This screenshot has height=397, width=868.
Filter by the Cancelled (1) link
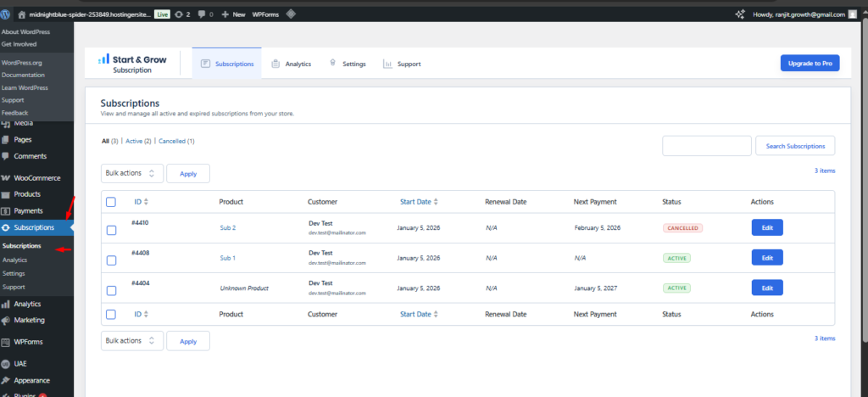pos(176,141)
